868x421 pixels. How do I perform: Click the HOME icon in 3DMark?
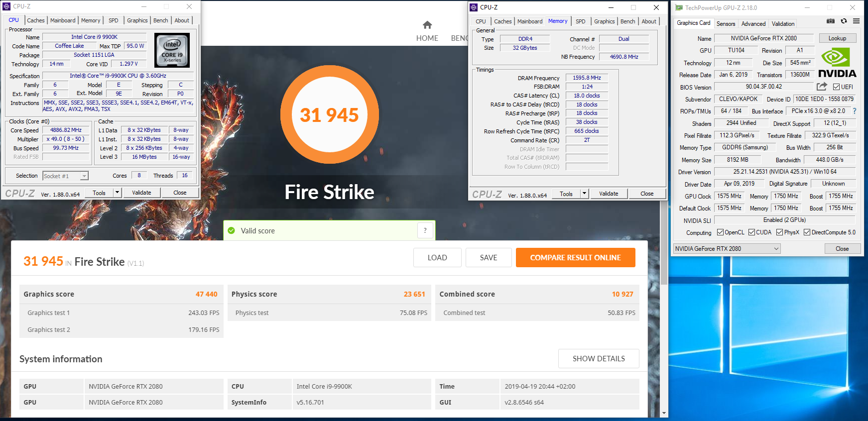pos(427,25)
